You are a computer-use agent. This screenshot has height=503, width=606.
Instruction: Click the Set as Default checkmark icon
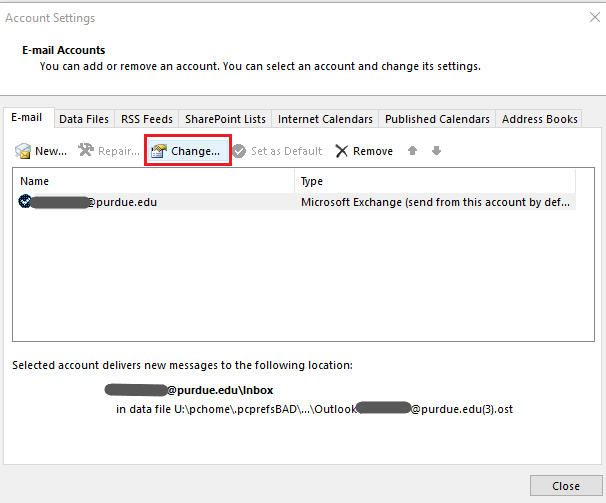(x=239, y=151)
